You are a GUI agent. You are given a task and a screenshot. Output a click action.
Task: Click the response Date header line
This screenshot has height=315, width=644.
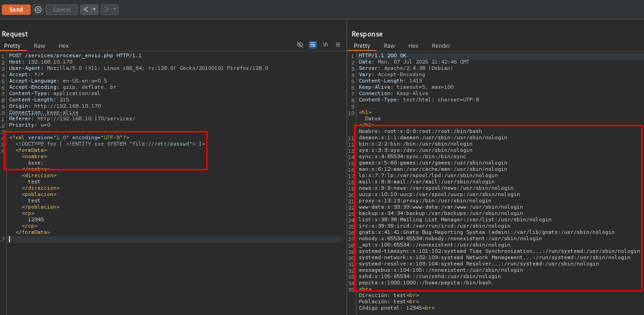point(414,62)
